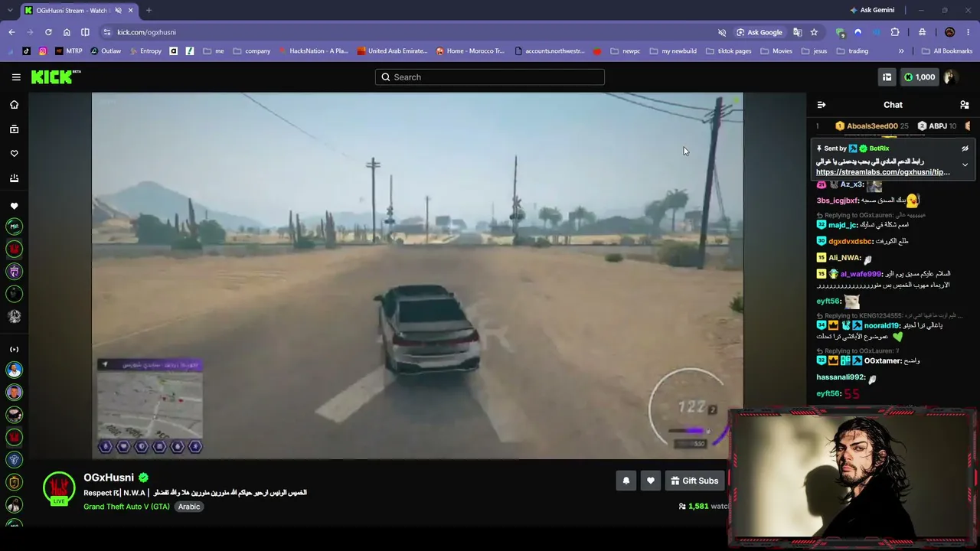
Task: Bookmark this page with the star icon
Action: (814, 32)
